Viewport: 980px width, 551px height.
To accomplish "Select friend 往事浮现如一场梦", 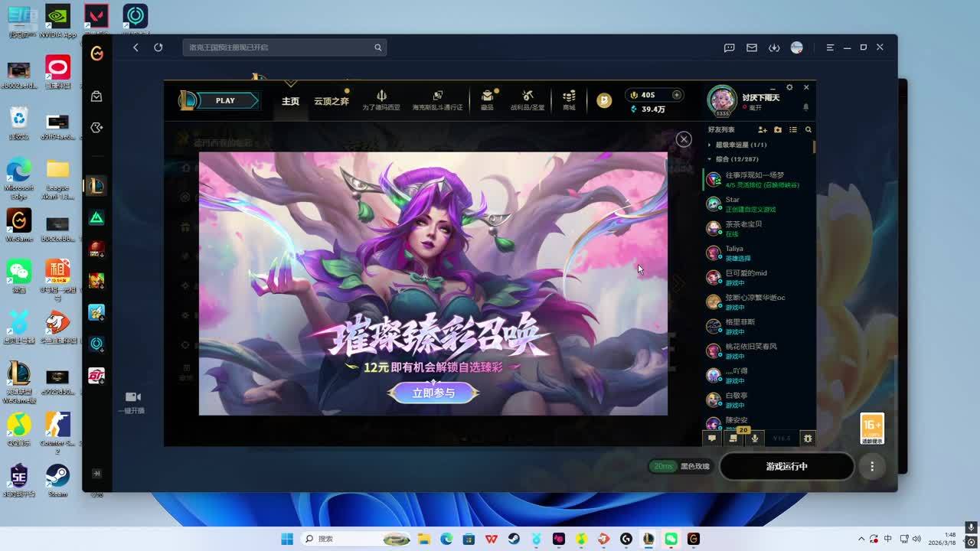I will 758,180.
